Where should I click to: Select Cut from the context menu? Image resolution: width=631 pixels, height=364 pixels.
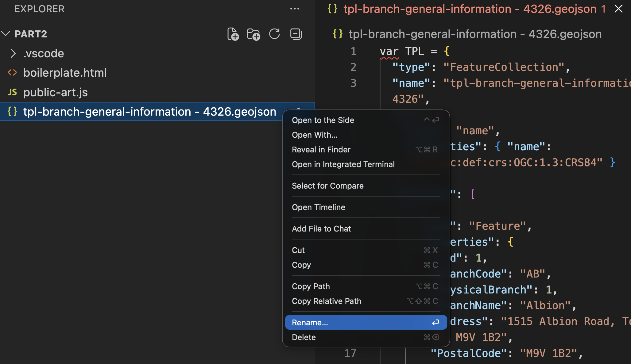[366, 250]
